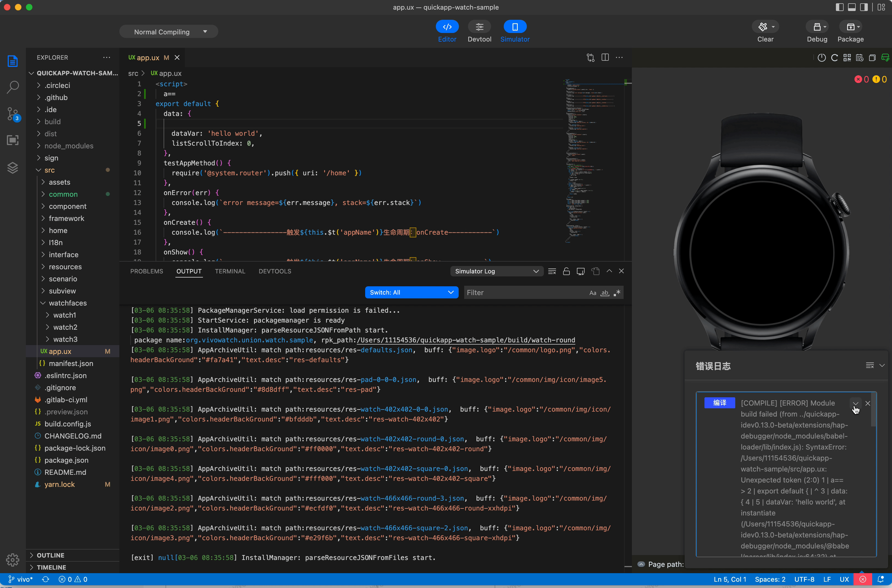Show the simulator QR code
This screenshot has height=588, width=892.
pos(847,58)
